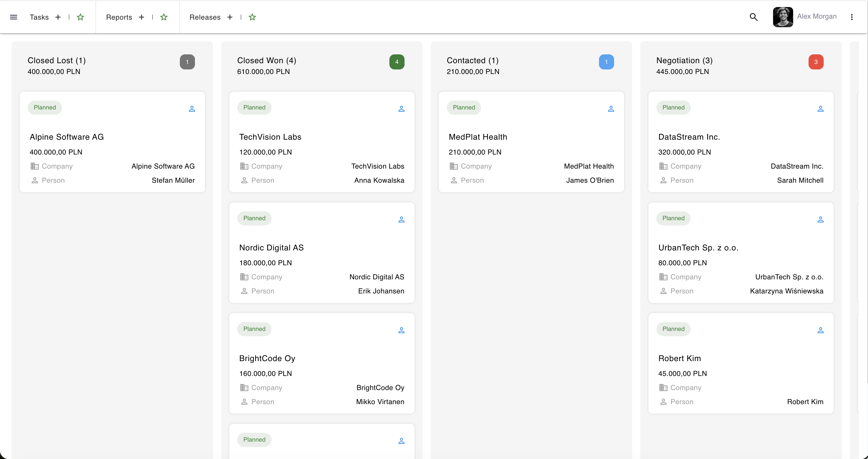Open the Alpine Software AG deal title
Image resolution: width=868 pixels, height=459 pixels.
[67, 137]
